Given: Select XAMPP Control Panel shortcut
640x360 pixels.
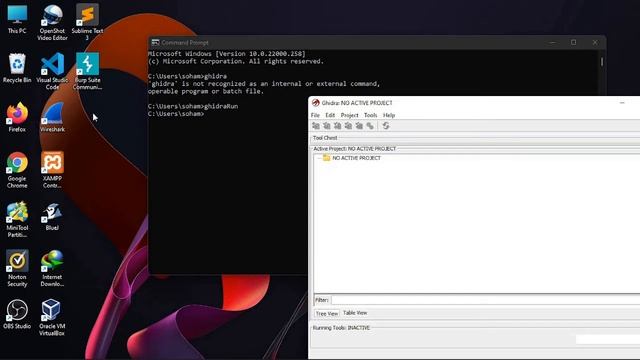Looking at the screenshot, I should [52, 170].
